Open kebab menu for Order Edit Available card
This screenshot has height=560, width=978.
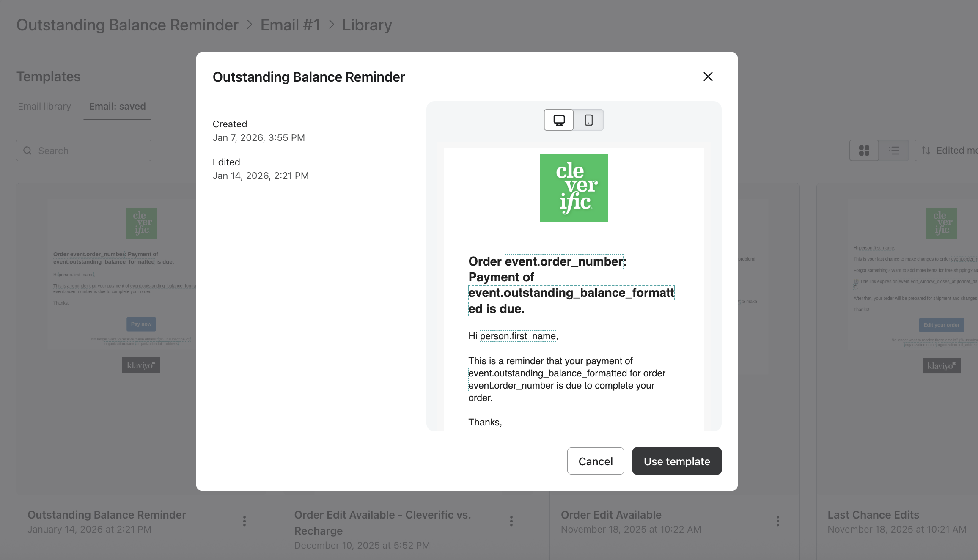(x=777, y=521)
